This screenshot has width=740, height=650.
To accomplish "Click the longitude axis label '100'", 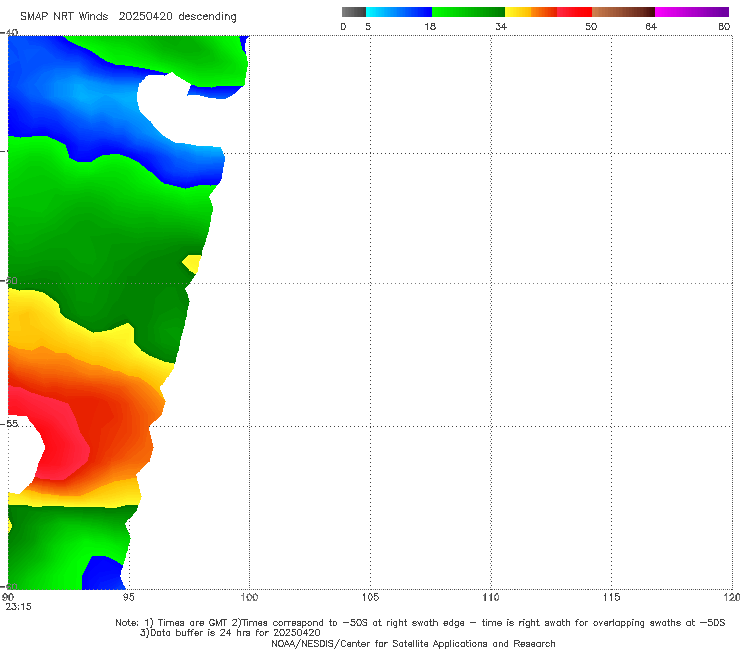I will (249, 597).
